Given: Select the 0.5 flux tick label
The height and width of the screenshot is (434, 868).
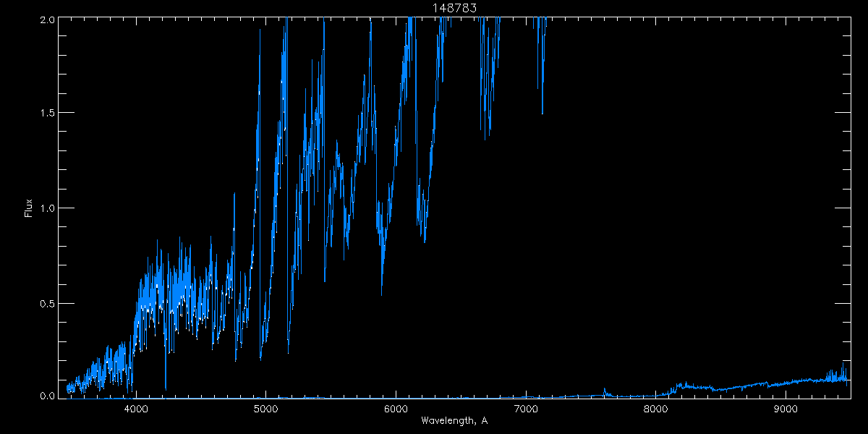Looking at the screenshot, I should tap(47, 303).
